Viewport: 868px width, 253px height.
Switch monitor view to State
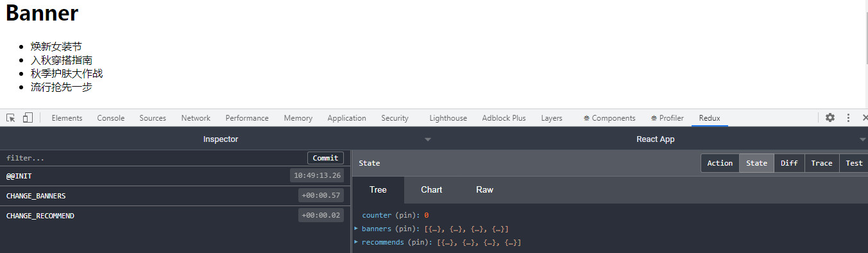(x=756, y=163)
